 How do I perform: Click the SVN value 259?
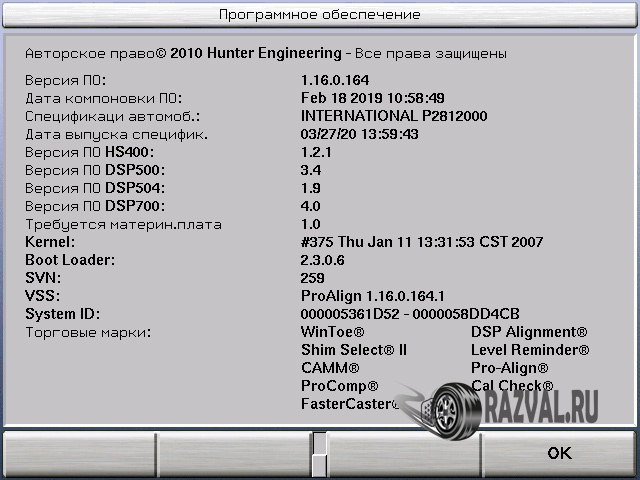point(312,278)
